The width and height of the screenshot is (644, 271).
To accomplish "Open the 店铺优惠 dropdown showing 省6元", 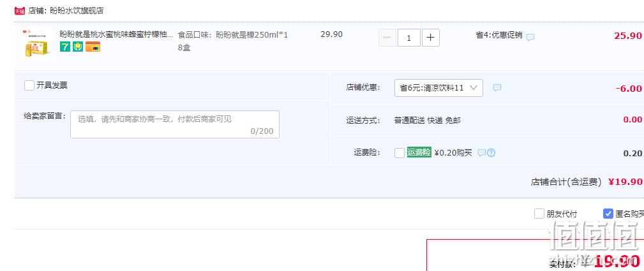I will (x=438, y=88).
